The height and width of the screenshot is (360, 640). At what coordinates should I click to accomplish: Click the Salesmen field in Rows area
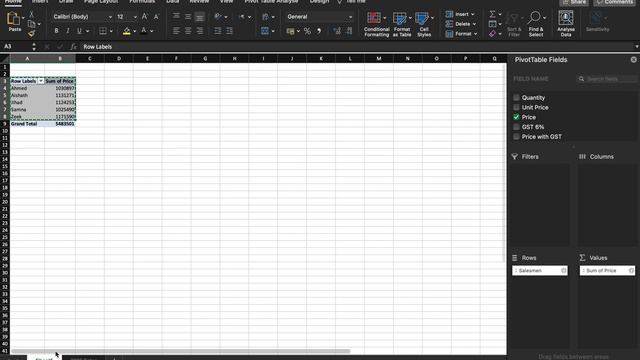540,271
